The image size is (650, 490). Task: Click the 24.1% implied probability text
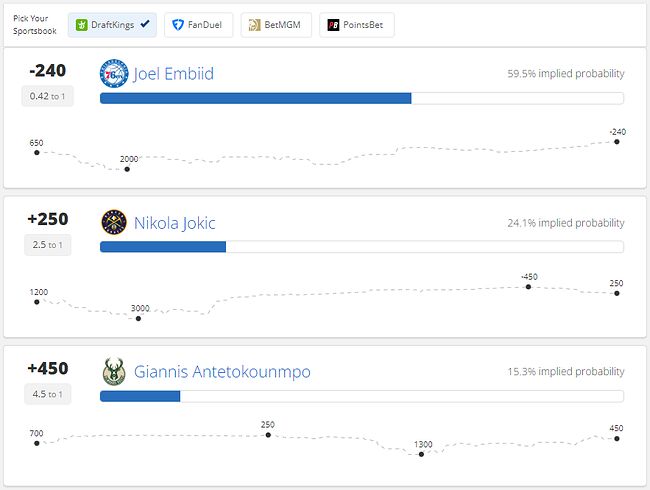[566, 223]
